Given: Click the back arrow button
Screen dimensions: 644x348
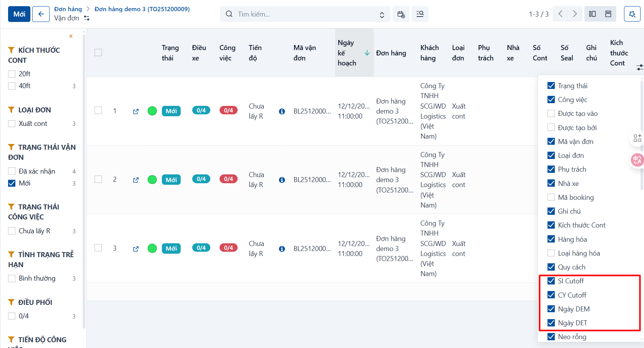Looking at the screenshot, I should 41,14.
